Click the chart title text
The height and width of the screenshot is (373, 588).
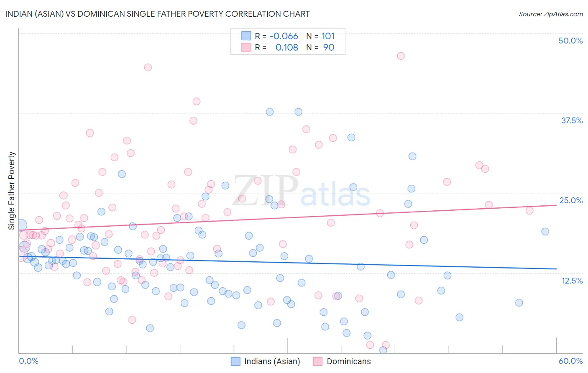(x=158, y=14)
